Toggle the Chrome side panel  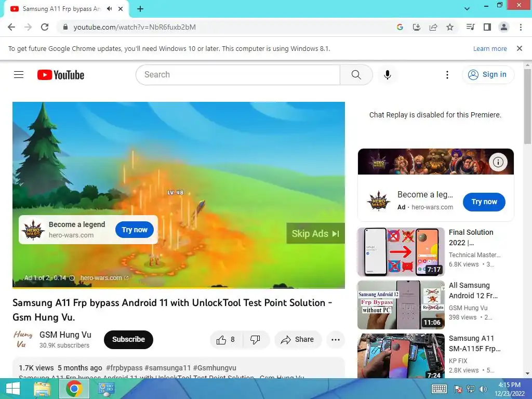click(487, 27)
